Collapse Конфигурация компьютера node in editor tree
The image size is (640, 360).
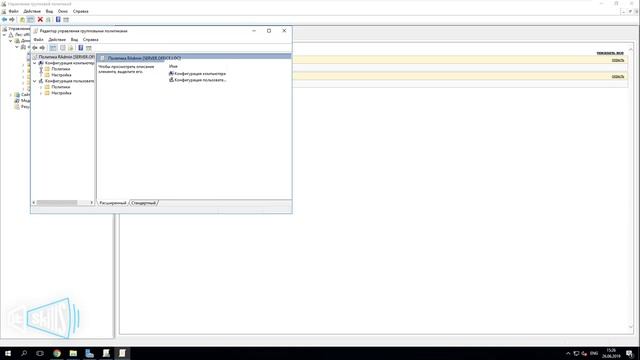[x=35, y=63]
